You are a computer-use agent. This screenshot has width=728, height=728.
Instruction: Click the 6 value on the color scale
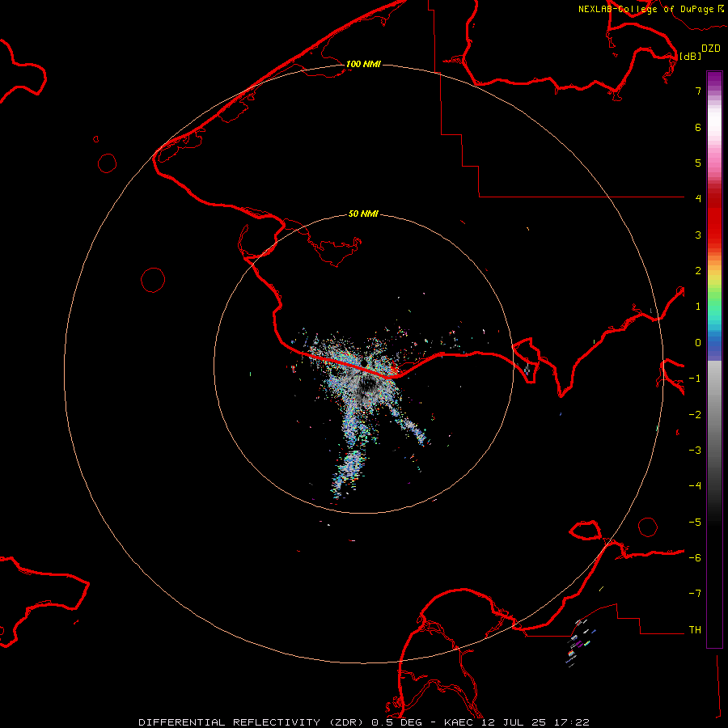(x=698, y=127)
